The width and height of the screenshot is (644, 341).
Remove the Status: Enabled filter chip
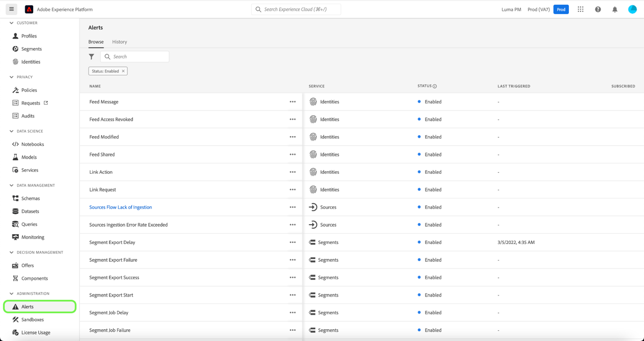tap(123, 70)
